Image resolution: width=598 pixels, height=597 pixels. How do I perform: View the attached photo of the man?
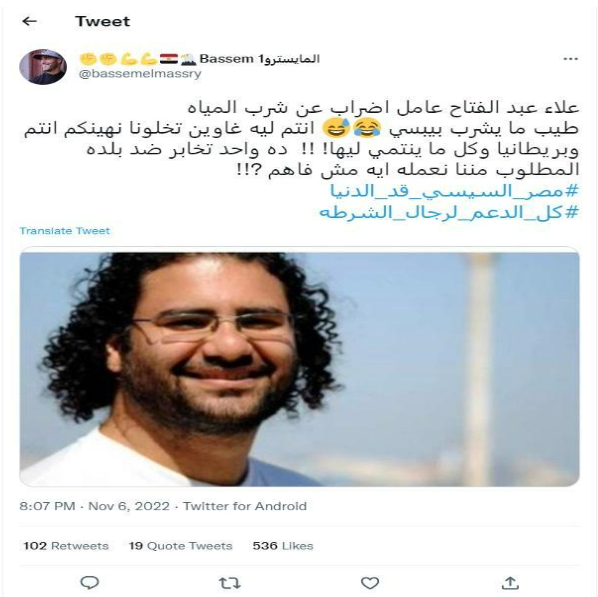[299, 367]
